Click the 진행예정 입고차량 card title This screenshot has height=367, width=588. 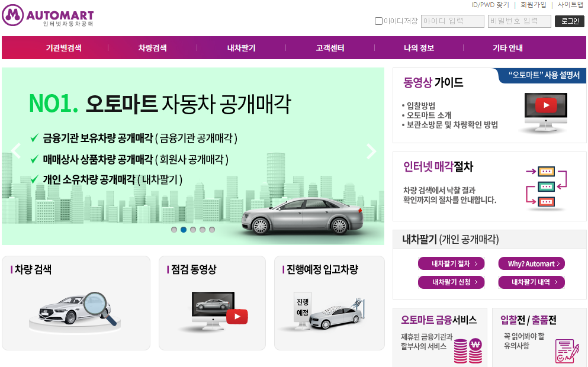click(322, 269)
